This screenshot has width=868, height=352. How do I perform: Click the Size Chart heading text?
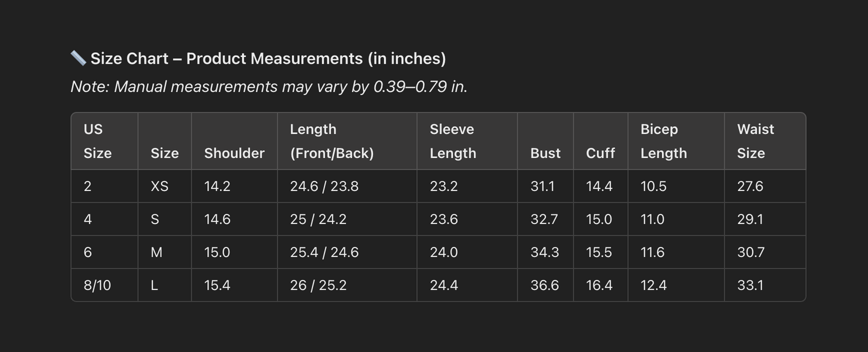(x=268, y=58)
